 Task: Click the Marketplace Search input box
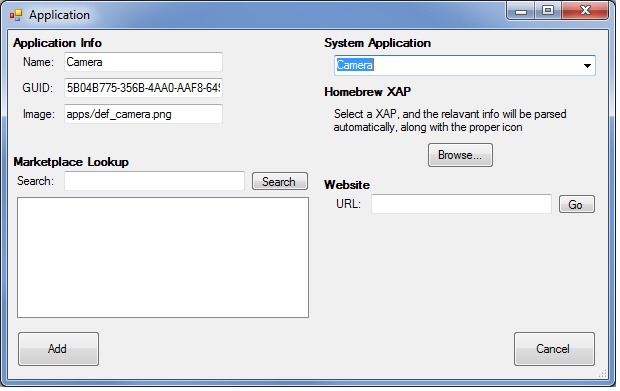pos(154,181)
